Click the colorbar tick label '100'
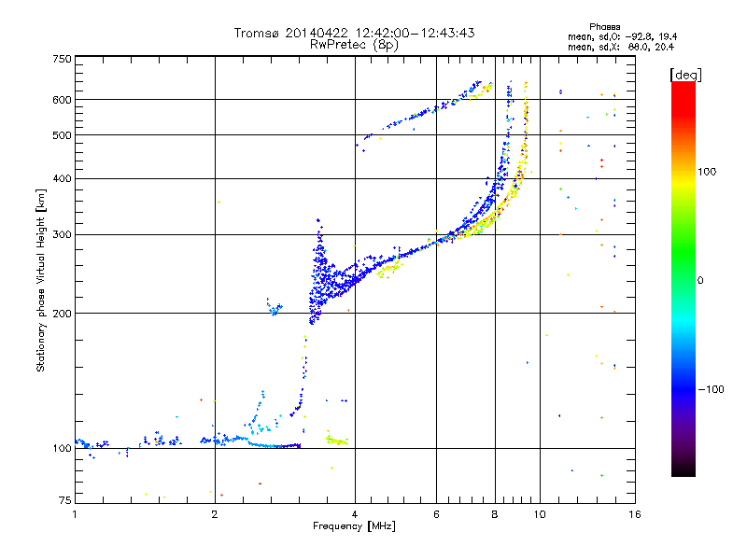The width and height of the screenshot is (747, 560). tap(707, 172)
